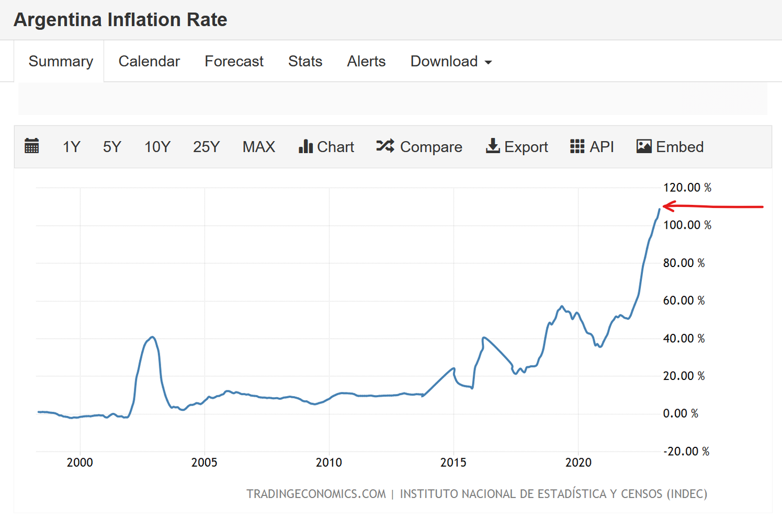Click the picture Embed icon
Screen dimensions: 782x532
644,146
